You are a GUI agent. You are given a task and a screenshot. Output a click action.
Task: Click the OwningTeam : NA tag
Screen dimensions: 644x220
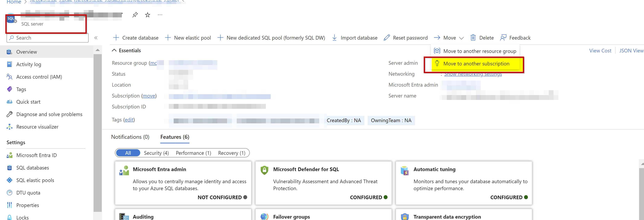point(391,120)
